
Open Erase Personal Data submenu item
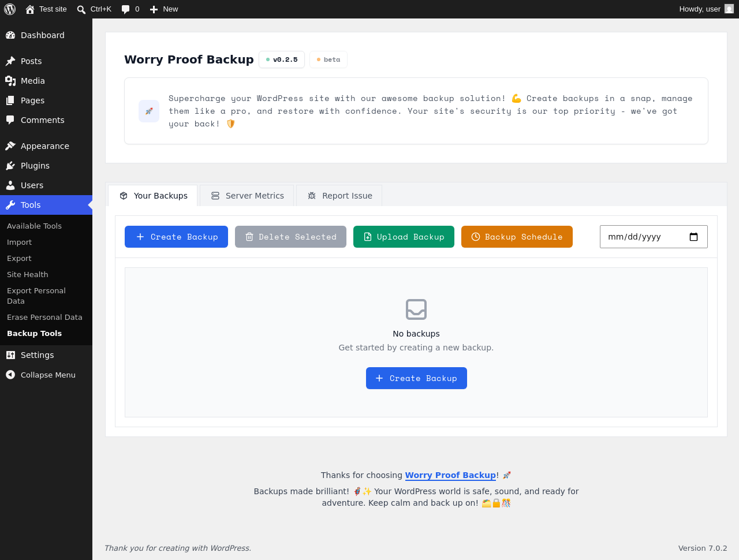click(x=46, y=318)
